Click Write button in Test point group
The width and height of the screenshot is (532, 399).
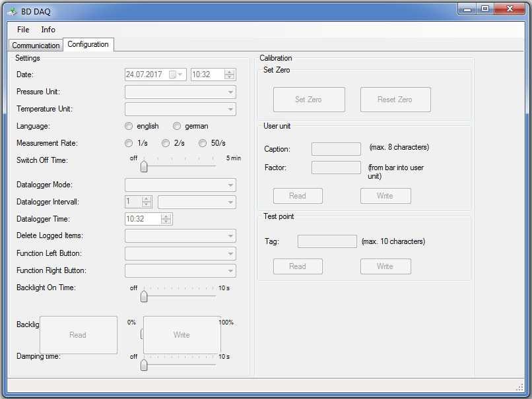(x=385, y=266)
